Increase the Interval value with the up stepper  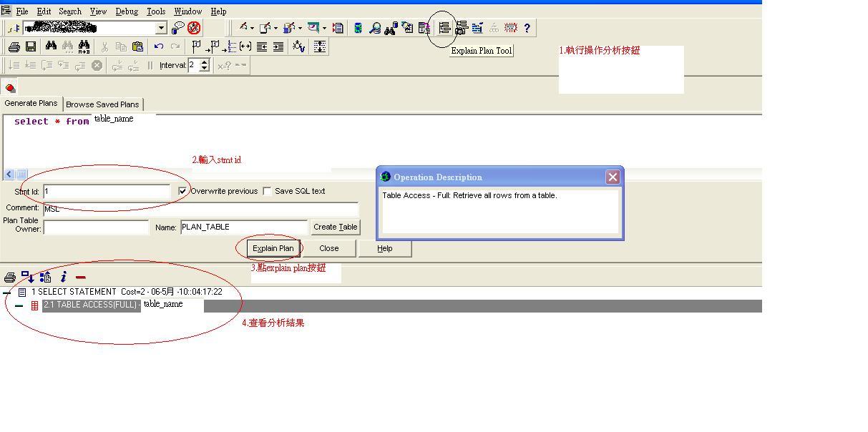point(203,62)
